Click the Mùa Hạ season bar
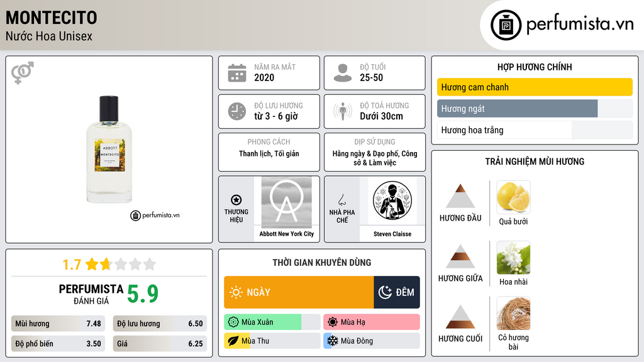The width and height of the screenshot is (644, 362). (372, 322)
